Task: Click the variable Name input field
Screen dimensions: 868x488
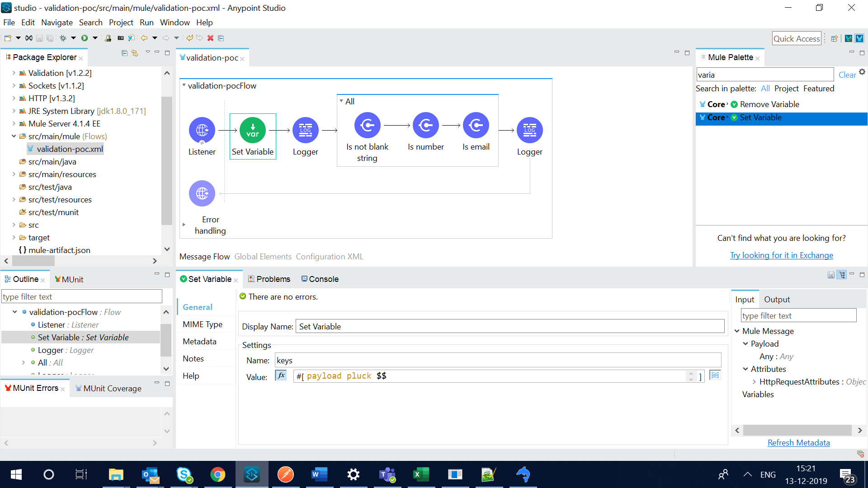Action: (x=497, y=361)
